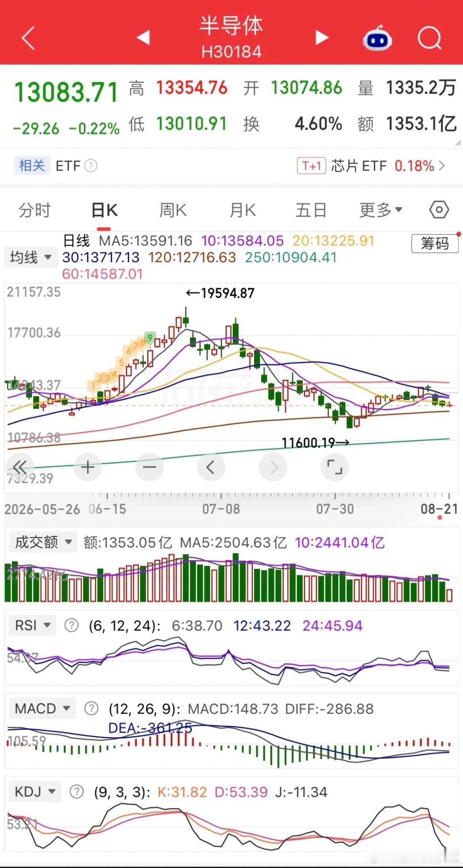Expand the 更多 period dropdown
Image resolution: width=463 pixels, height=868 pixels.
tap(381, 210)
